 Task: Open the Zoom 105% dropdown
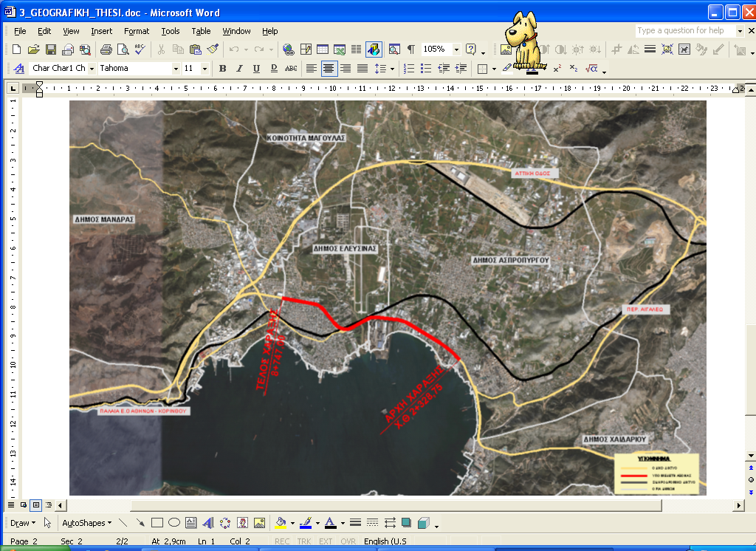click(x=456, y=49)
